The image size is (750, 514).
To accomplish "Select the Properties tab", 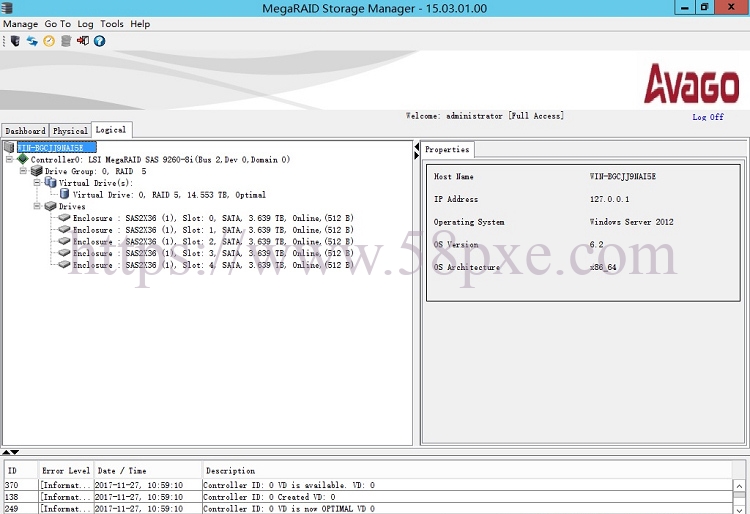I will coord(448,150).
